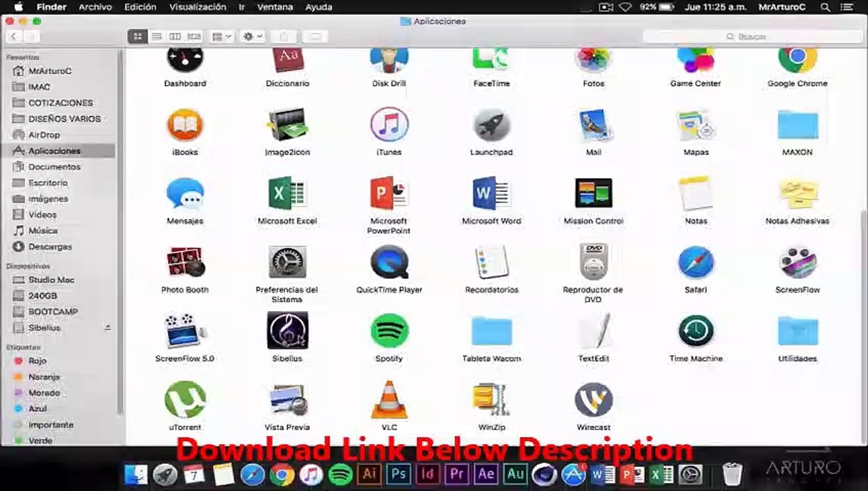
Task: Select the Launchpad app in Aplicaciones
Action: (x=491, y=125)
